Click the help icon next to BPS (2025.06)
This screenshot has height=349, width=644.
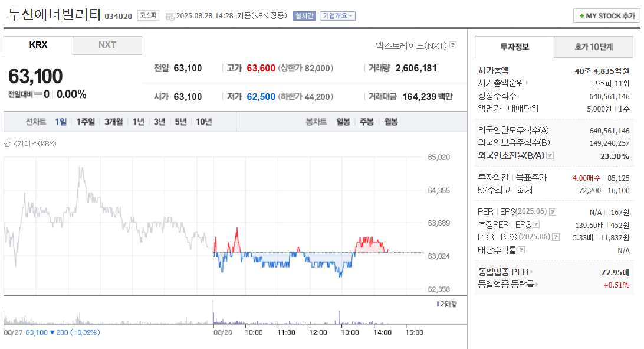click(556, 237)
